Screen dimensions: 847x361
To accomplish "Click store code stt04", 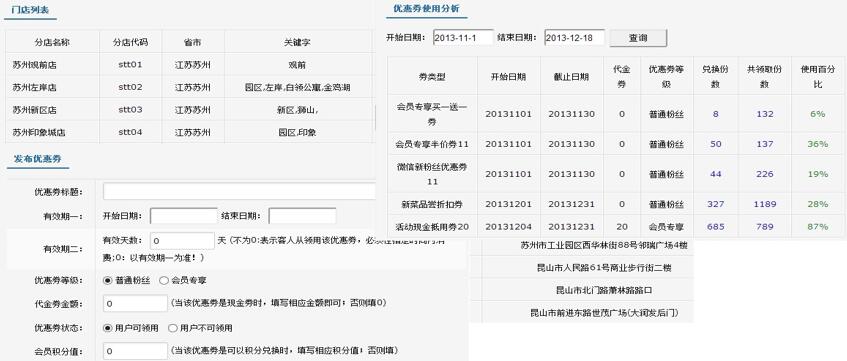I will 130,132.
